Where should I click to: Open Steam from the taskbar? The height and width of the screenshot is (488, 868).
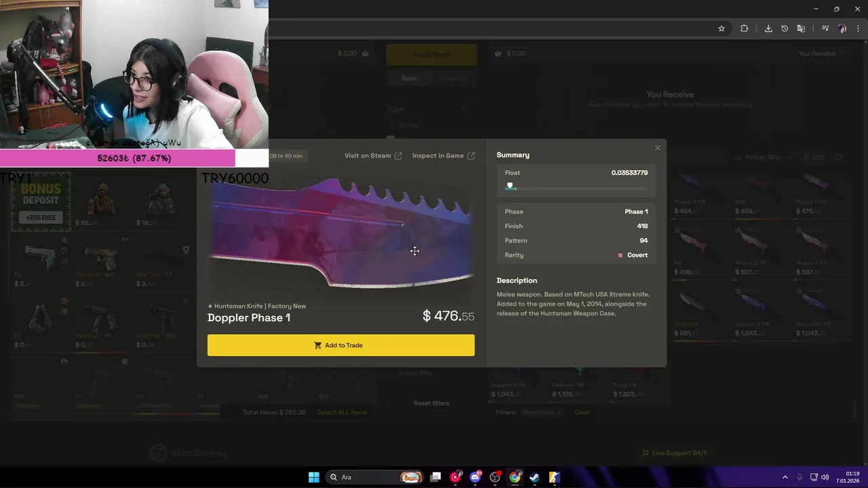click(x=534, y=477)
